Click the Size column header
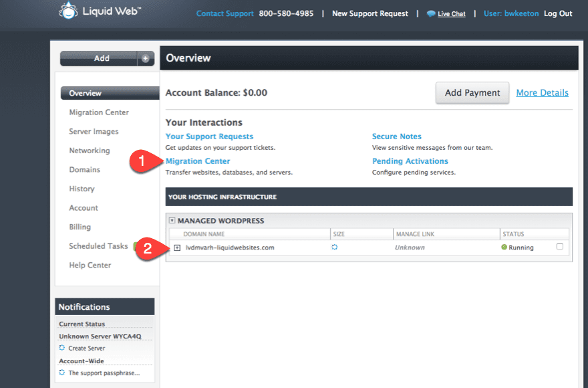Screen dimensions: 588x388 click(339, 234)
